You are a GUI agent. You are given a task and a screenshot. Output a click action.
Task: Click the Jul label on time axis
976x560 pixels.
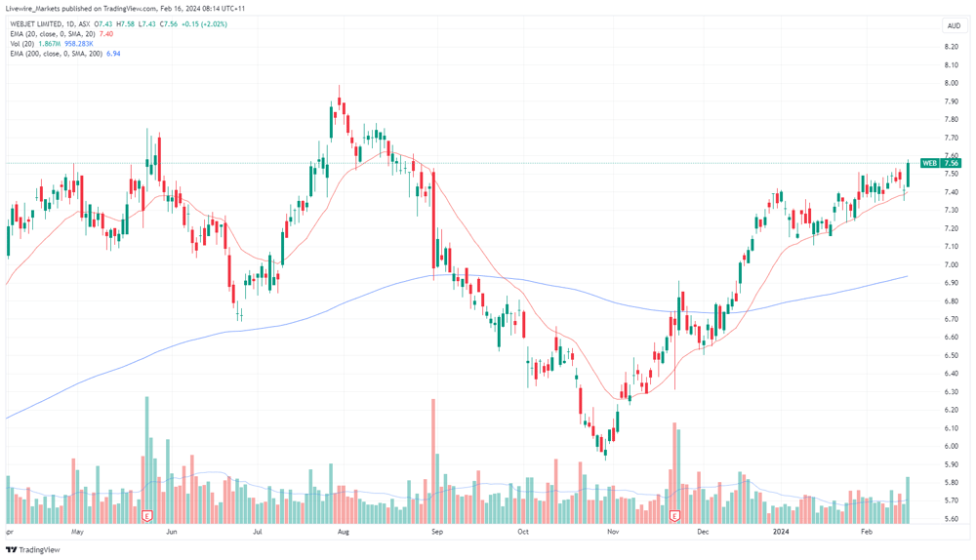[257, 532]
